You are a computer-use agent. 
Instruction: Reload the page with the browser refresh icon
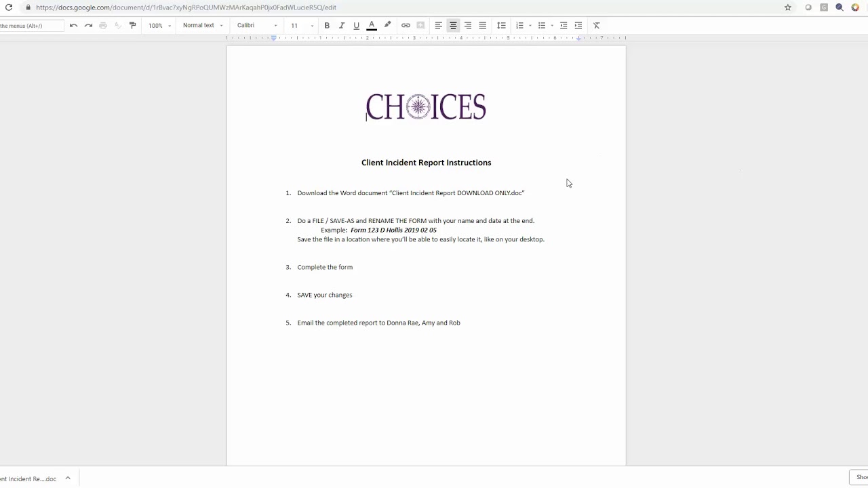coord(9,7)
